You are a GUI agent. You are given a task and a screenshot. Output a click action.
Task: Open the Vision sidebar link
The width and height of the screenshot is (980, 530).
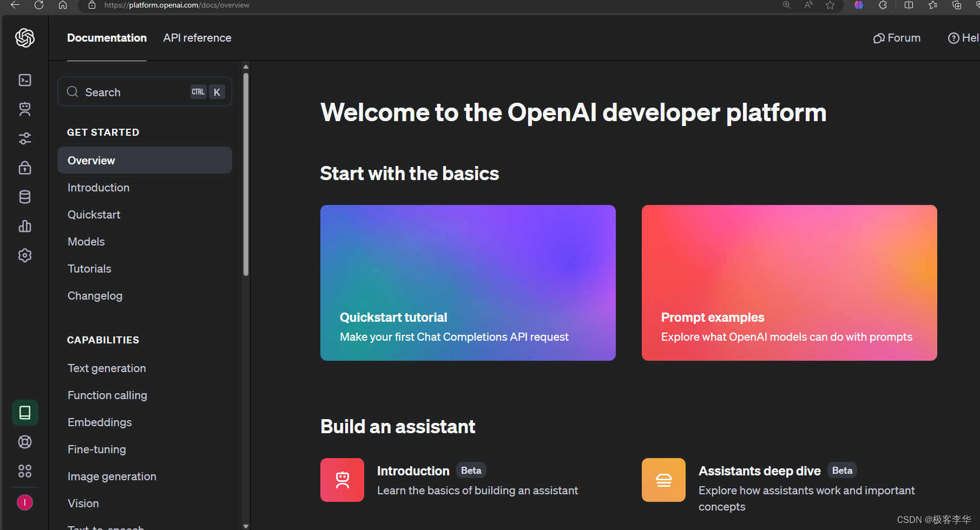pos(83,504)
